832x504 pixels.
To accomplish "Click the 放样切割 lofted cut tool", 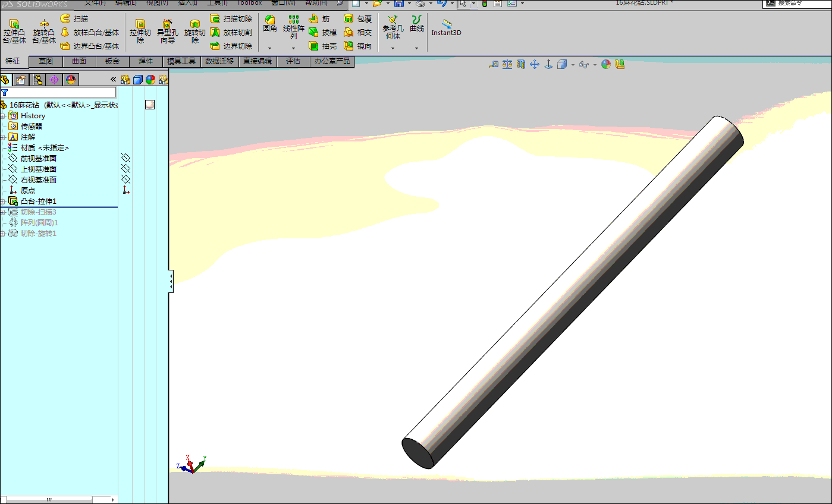I will coord(231,33).
